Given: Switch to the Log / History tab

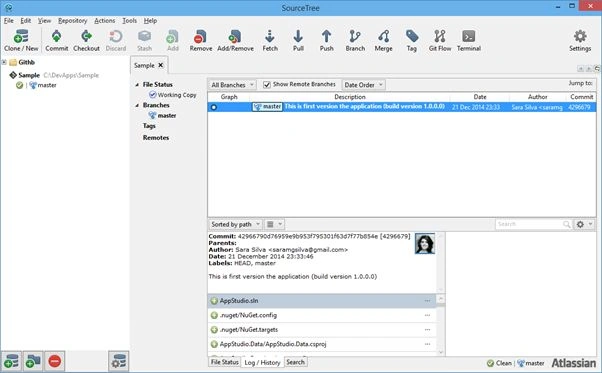Looking at the screenshot, I should (x=262, y=362).
